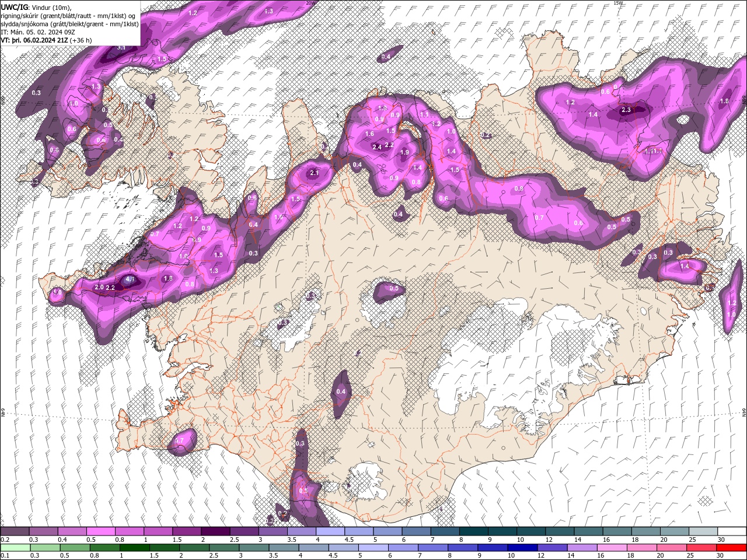Click the '0.1' label in the lower legend row
The height and width of the screenshot is (560, 747).
click(x=5, y=556)
